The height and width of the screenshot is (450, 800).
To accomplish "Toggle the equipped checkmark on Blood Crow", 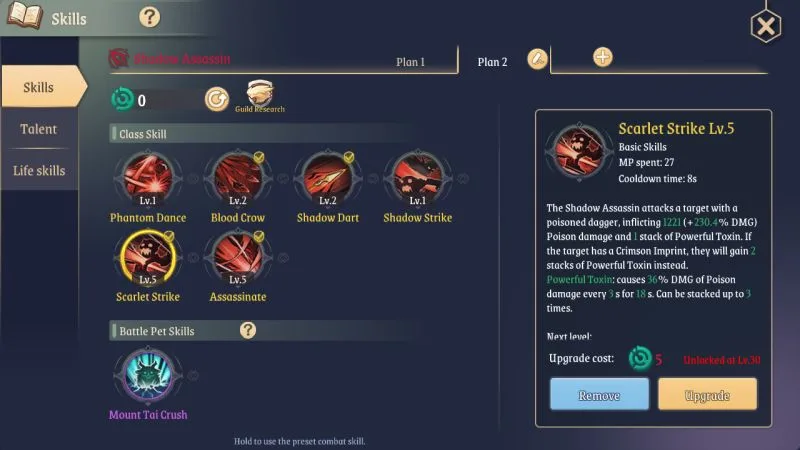I will tap(259, 158).
